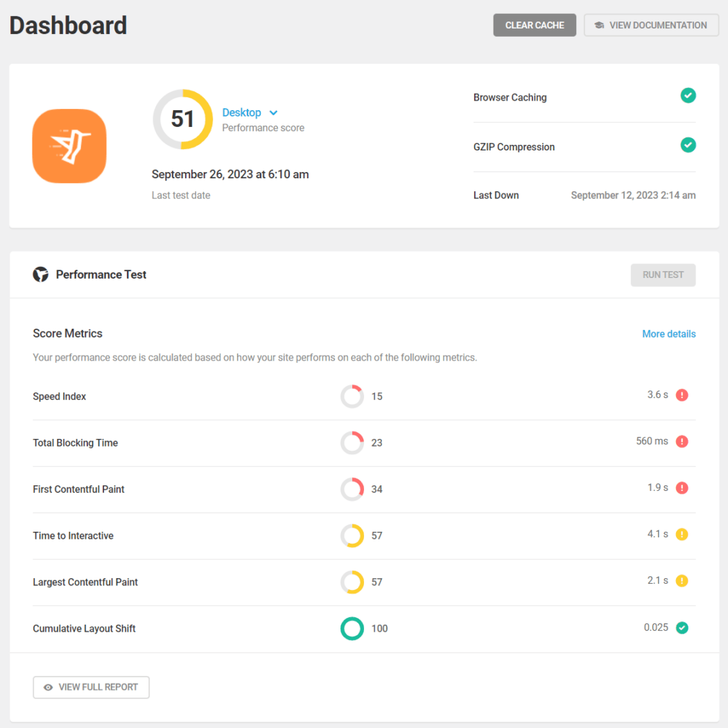Screen dimensions: 728x728
Task: Click the Run Test button
Action: click(663, 275)
